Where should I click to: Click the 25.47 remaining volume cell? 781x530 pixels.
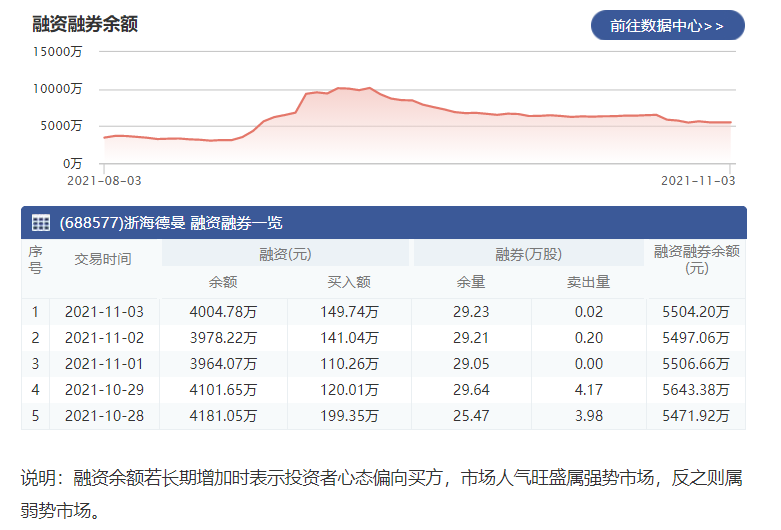[471, 415]
